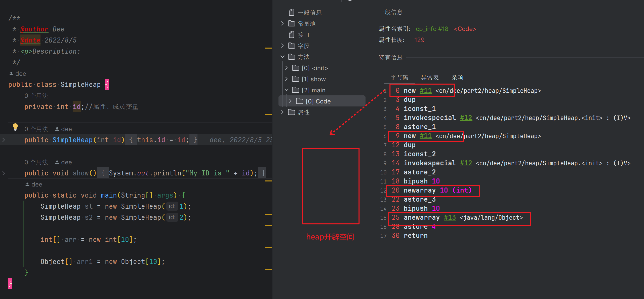Open the cp_info #18 link
This screenshot has height=299, width=644.
coord(432,29)
